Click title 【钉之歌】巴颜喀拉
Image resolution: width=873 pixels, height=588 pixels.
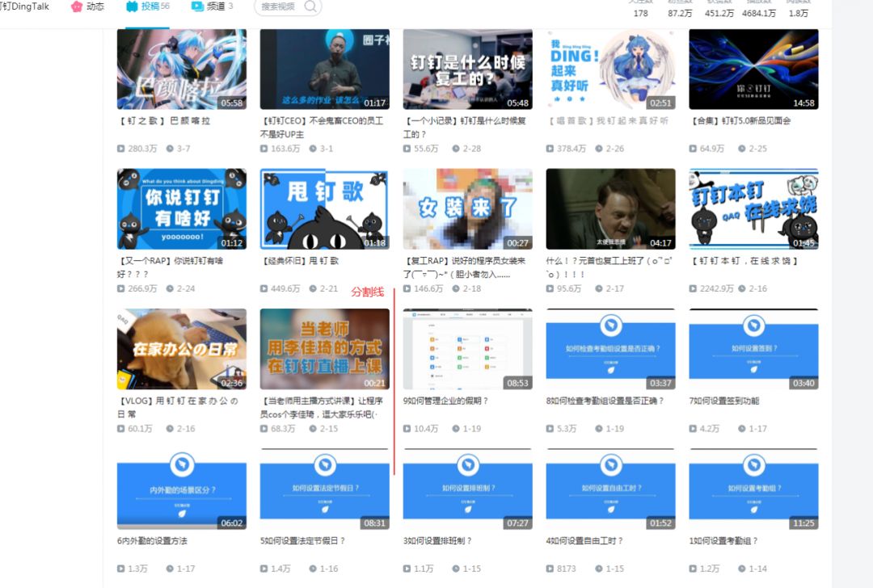[164, 120]
